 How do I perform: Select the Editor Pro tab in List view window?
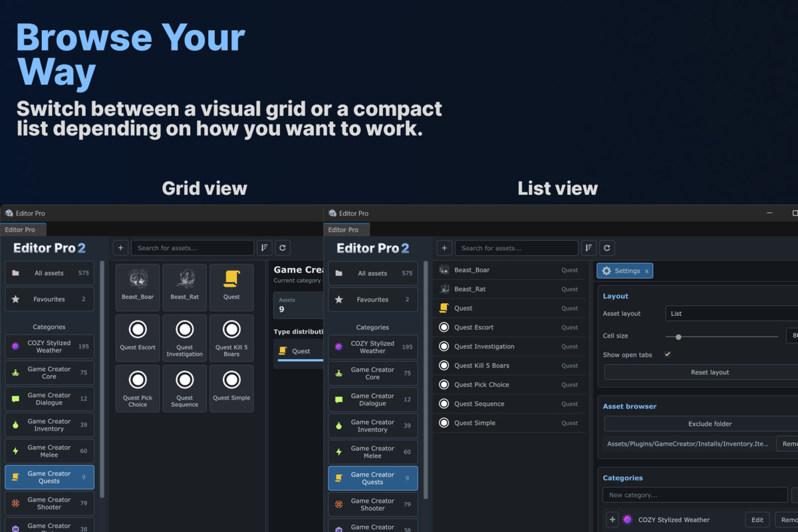(x=346, y=229)
